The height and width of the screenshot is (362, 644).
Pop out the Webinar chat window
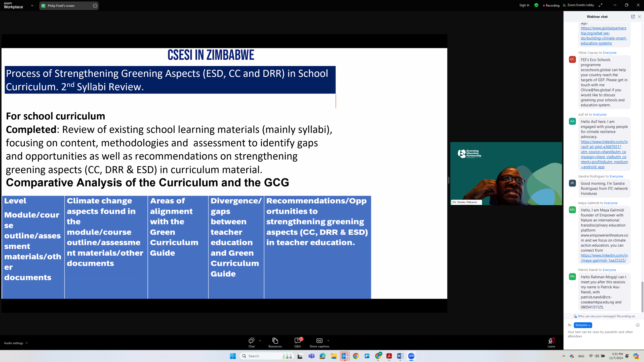coord(633,17)
